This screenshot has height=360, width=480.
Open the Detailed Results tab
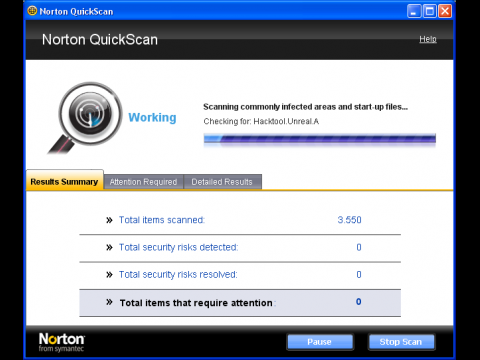pyautogui.click(x=222, y=182)
